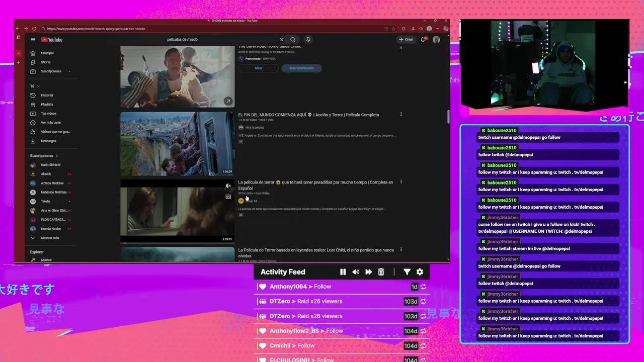Open Univision Noticias channel
This screenshot has height=362, width=644.
(53, 192)
